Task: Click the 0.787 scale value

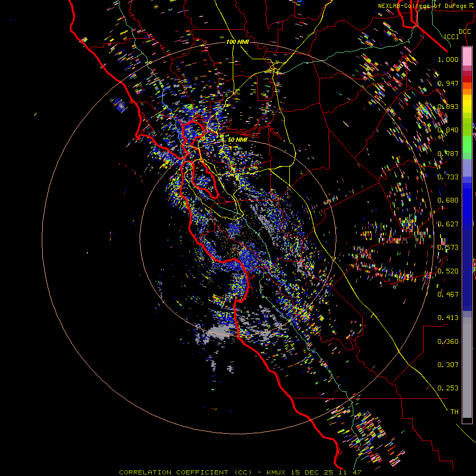Action: pos(448,153)
